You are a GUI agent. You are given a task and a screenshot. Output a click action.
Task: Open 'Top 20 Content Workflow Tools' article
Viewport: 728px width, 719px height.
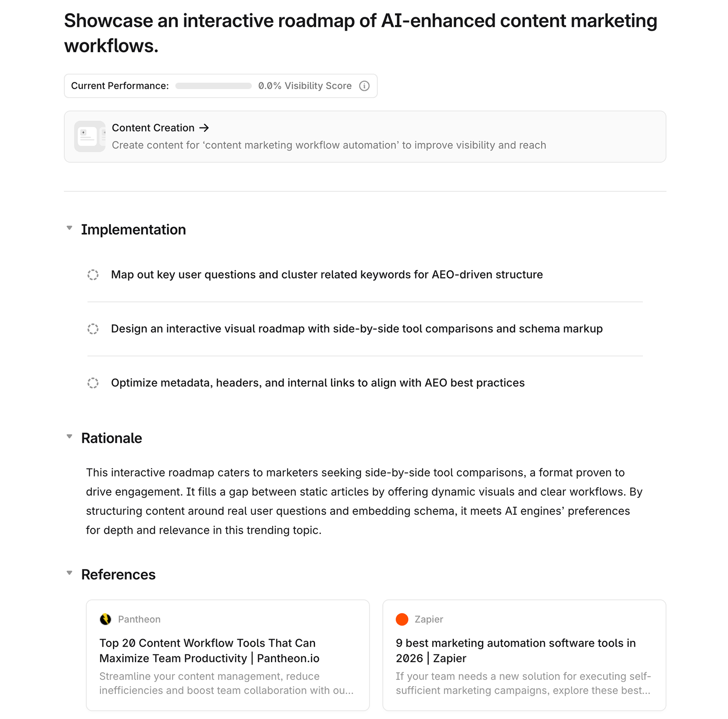[208, 650]
